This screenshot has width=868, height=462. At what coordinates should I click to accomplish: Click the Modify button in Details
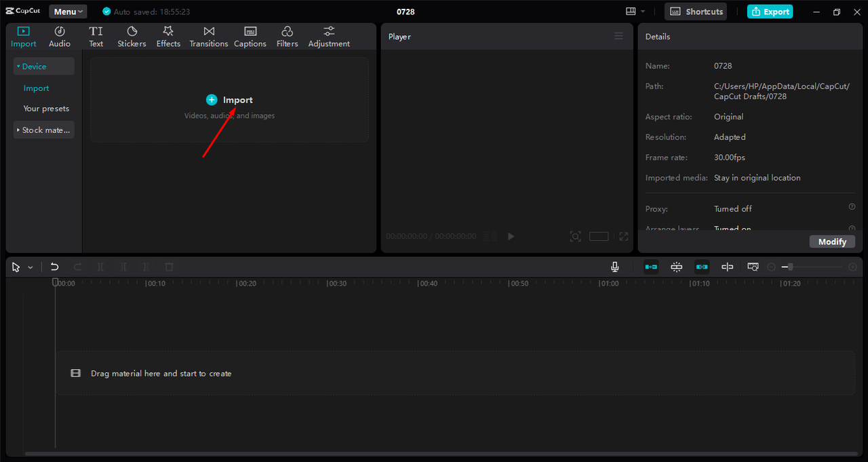click(832, 242)
